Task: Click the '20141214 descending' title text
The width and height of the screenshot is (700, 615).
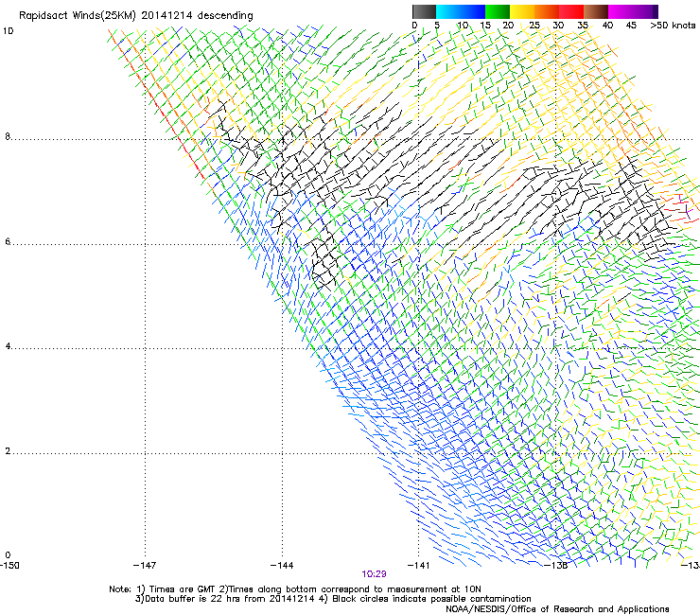Action: [197, 15]
